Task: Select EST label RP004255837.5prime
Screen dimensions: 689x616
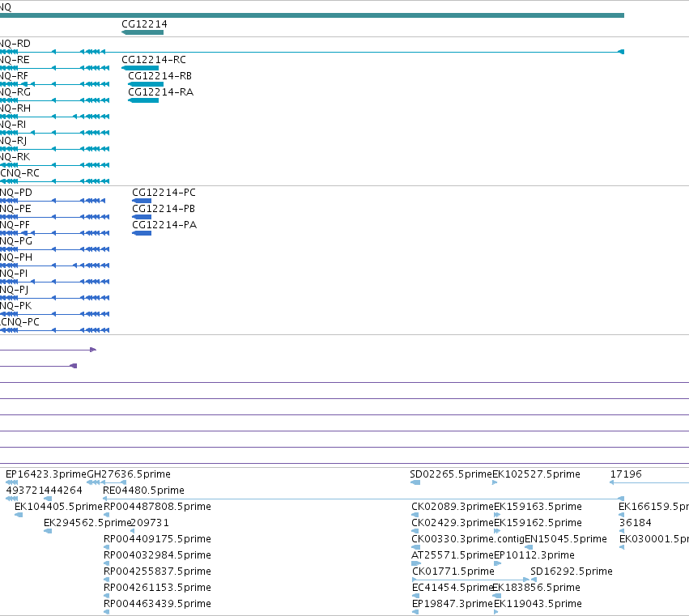Action: pos(157,571)
